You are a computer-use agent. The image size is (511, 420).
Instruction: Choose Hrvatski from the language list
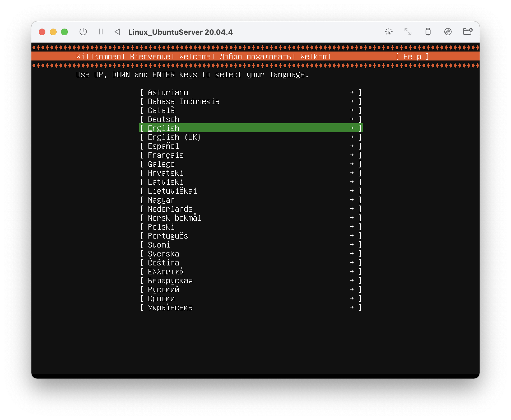tap(251, 173)
